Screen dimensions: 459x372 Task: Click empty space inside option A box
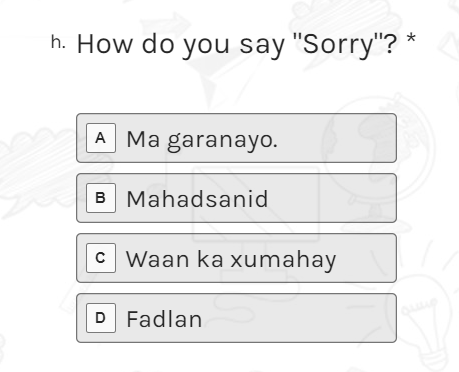coord(337,138)
